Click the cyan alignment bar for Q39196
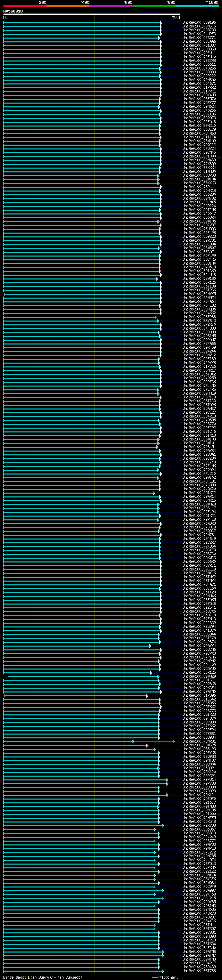 pos(83,23)
